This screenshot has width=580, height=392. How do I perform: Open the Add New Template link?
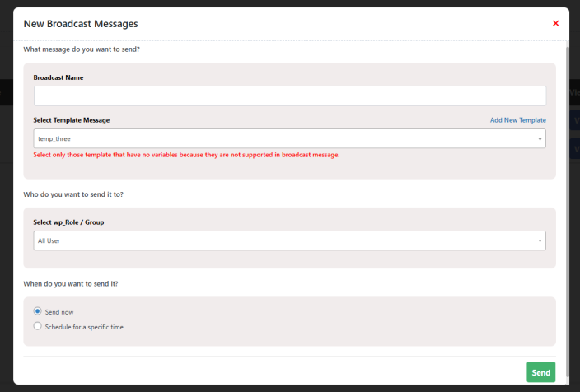pos(517,120)
